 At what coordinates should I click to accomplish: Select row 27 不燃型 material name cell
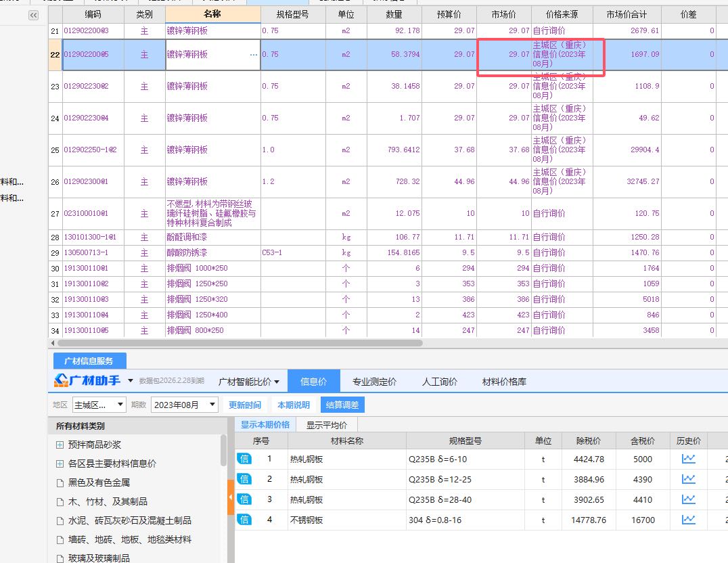click(x=213, y=214)
